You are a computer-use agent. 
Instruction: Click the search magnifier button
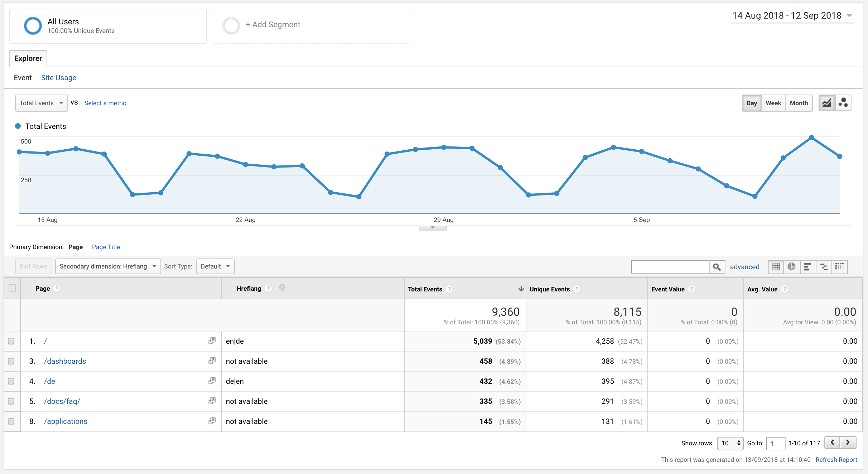point(717,267)
